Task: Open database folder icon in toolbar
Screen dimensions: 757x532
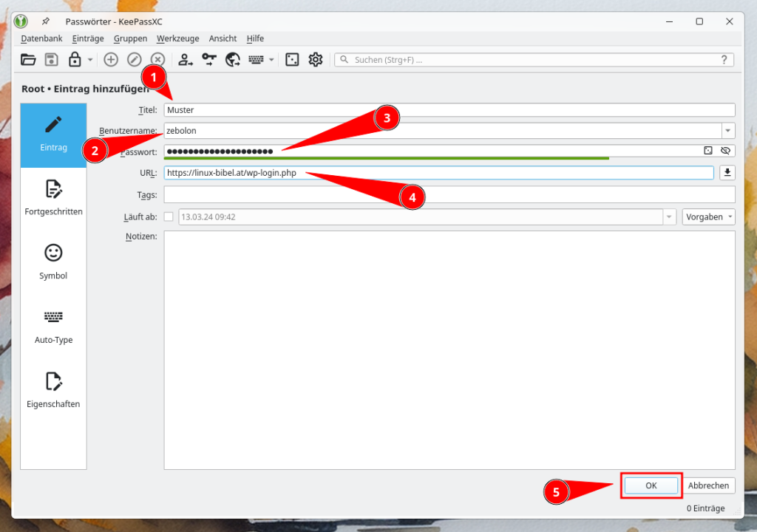Action: tap(28, 60)
